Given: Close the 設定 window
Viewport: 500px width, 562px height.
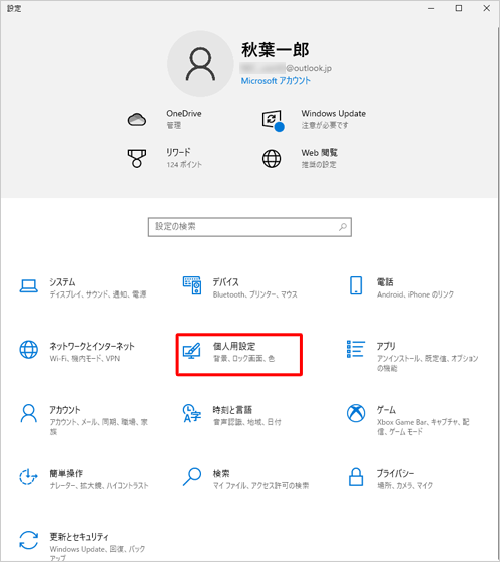Looking at the screenshot, I should 486,8.
